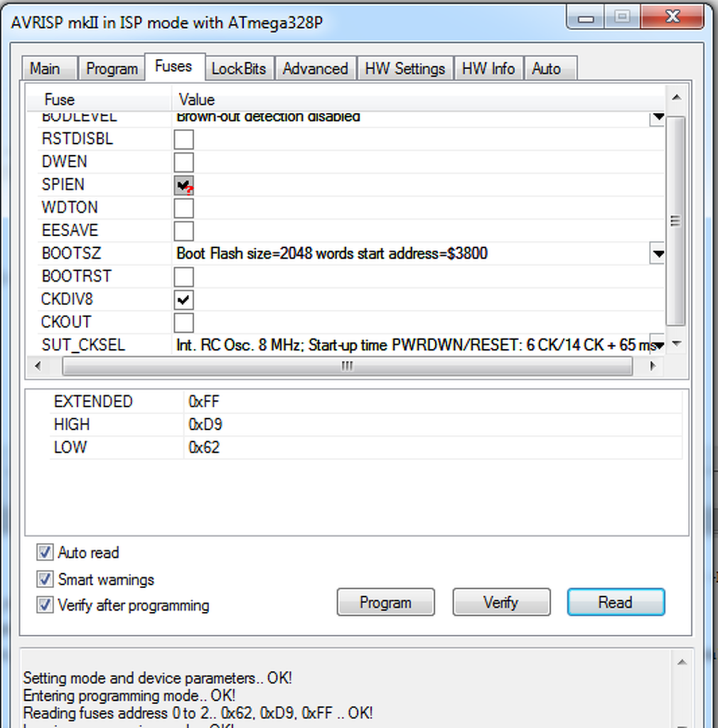Uncheck Verify after programming
The width and height of the screenshot is (718, 728).
[45, 605]
